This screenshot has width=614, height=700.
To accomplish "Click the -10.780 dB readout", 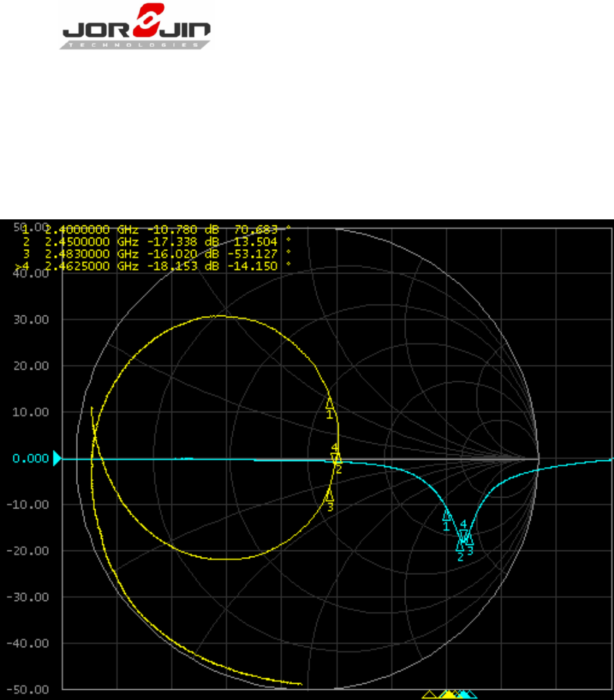I will pyautogui.click(x=183, y=229).
